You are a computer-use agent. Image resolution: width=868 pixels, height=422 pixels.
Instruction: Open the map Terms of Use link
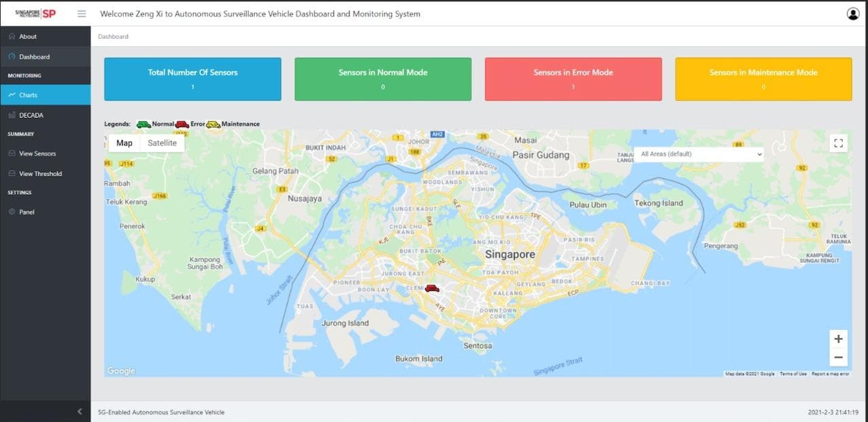click(x=793, y=374)
